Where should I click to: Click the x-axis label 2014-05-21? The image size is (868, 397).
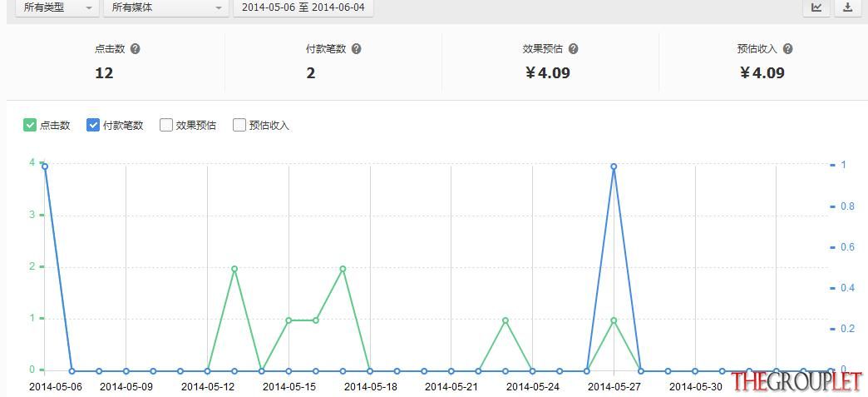click(x=451, y=386)
